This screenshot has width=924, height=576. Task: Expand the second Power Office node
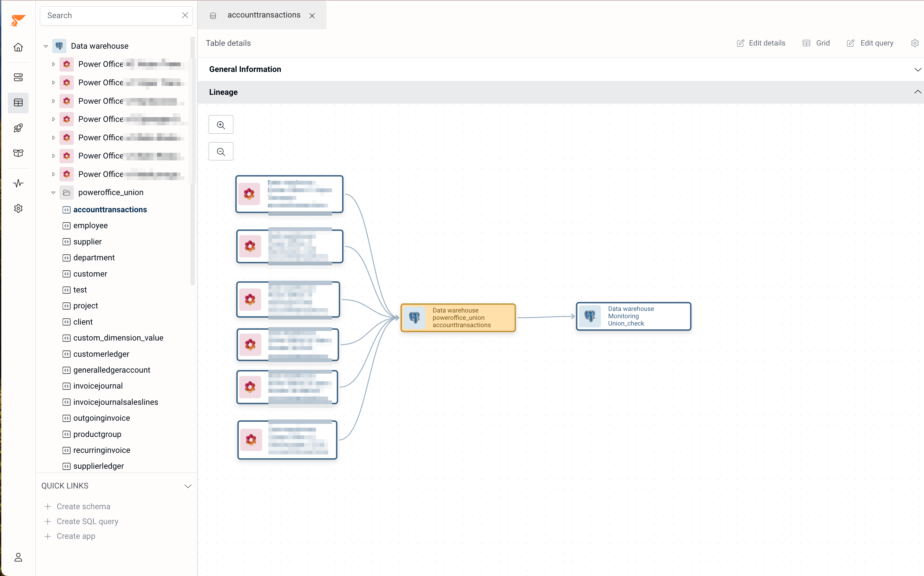tap(53, 83)
